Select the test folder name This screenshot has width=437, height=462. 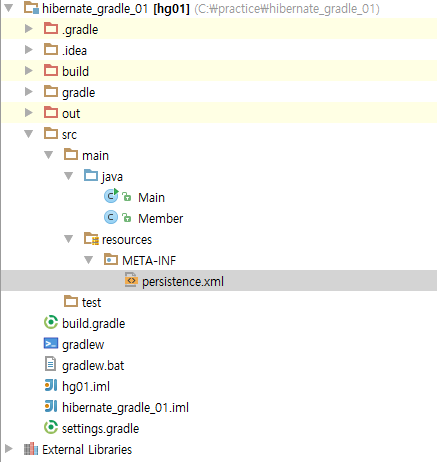point(92,303)
